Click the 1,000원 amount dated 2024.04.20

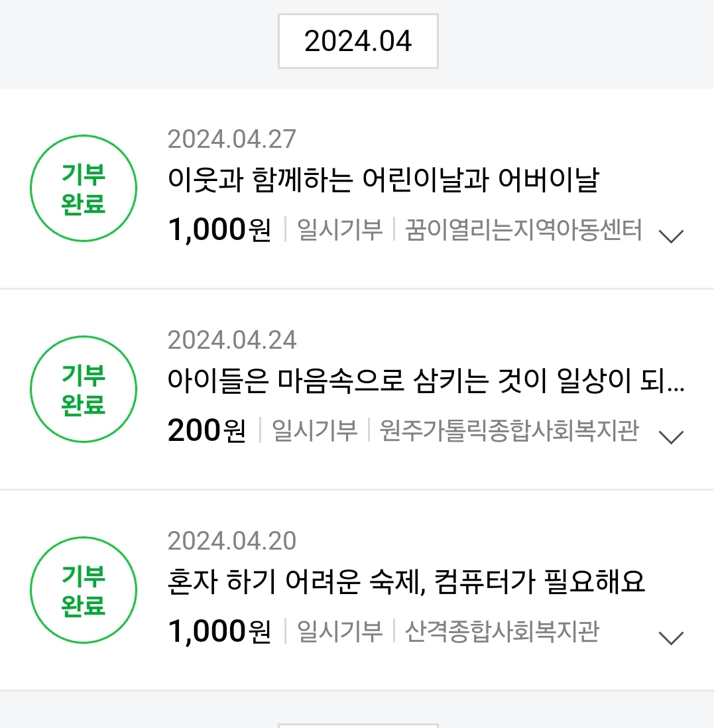click(219, 632)
